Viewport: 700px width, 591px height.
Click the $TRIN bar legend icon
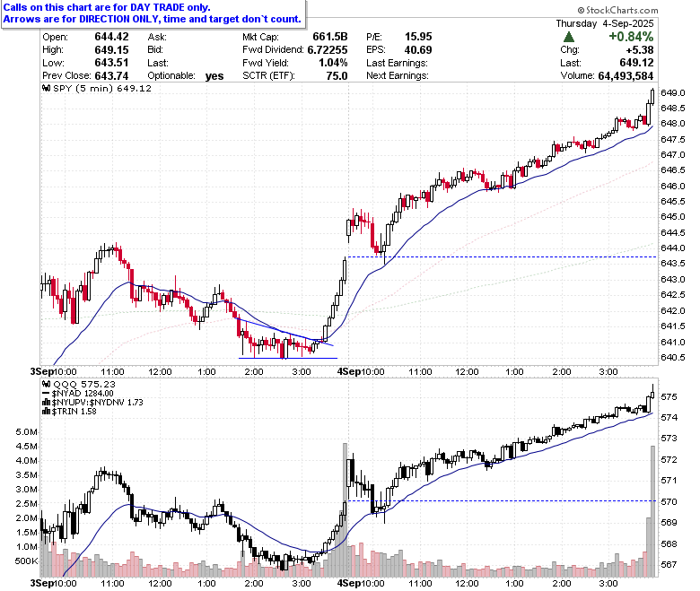(46, 412)
